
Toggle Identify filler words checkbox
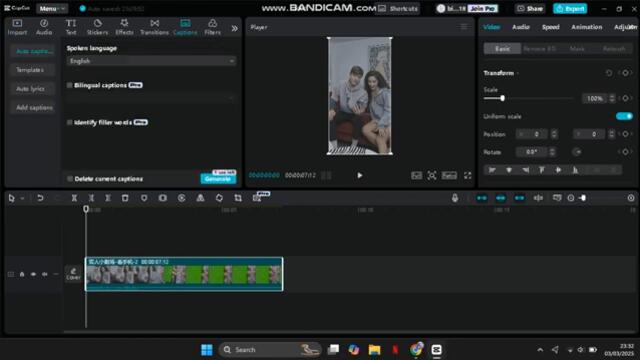[69, 122]
